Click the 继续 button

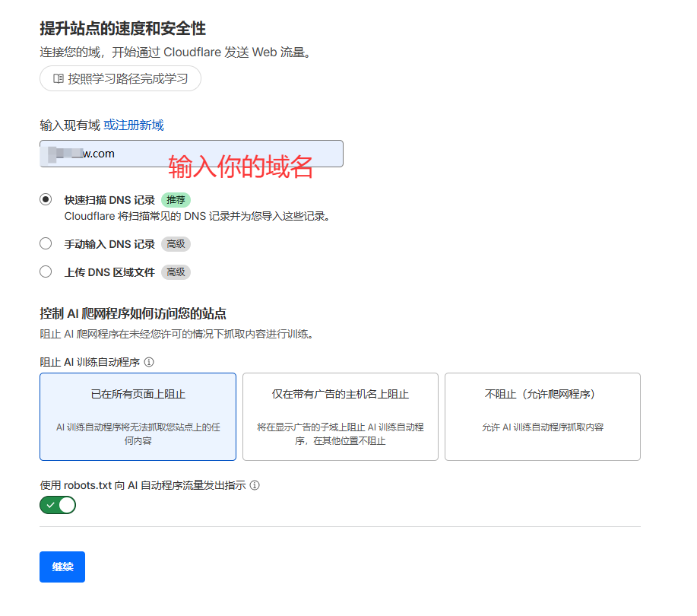[62, 567]
